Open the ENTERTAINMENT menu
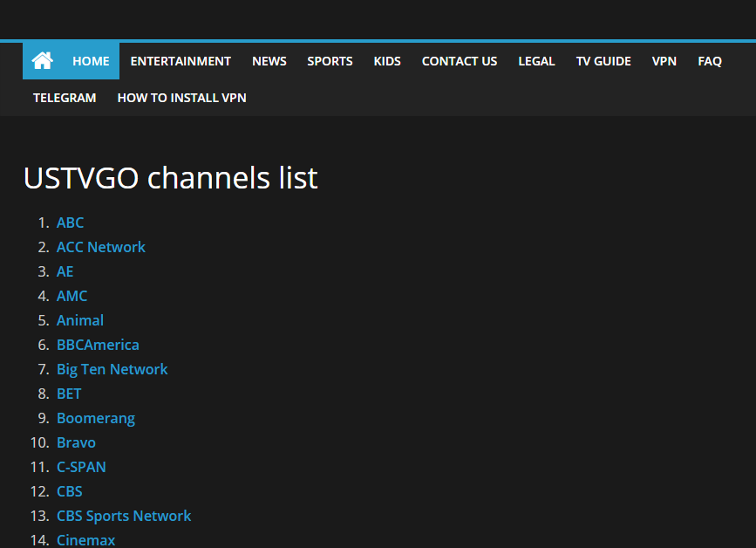 180,61
